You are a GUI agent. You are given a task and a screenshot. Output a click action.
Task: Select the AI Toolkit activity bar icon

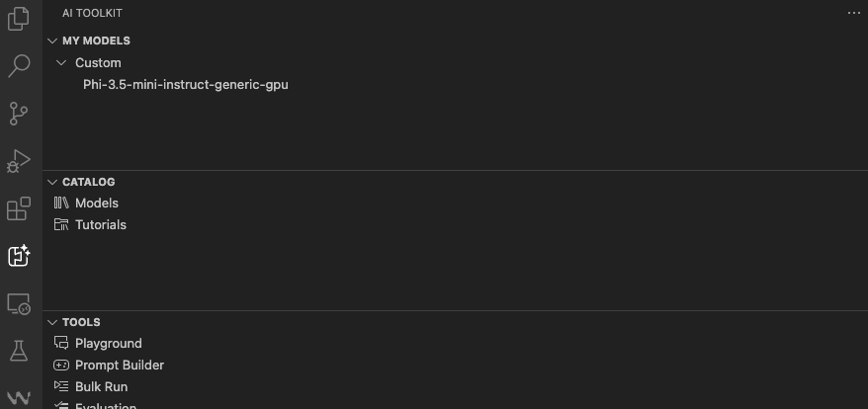(18, 256)
